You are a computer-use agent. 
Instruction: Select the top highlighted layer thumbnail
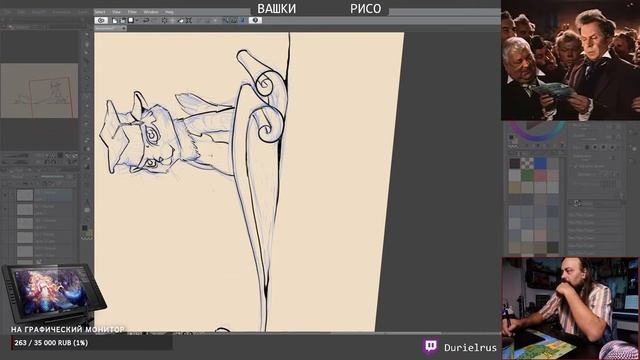click(x=25, y=195)
